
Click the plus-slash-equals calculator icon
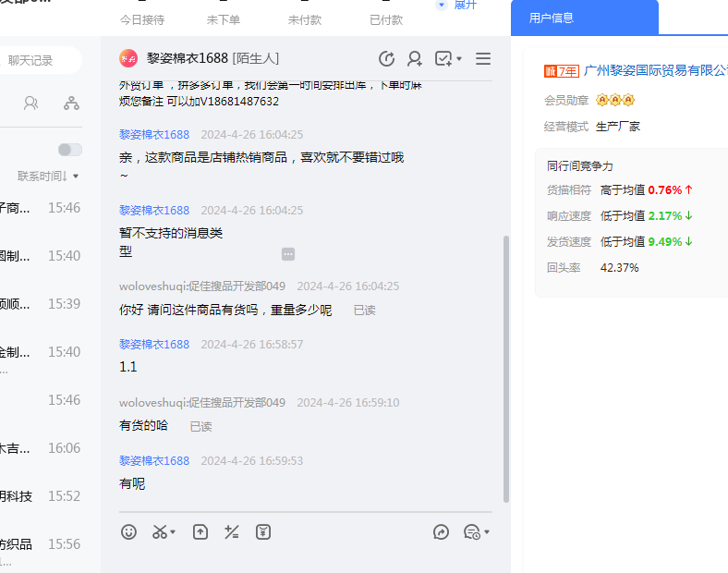(232, 531)
